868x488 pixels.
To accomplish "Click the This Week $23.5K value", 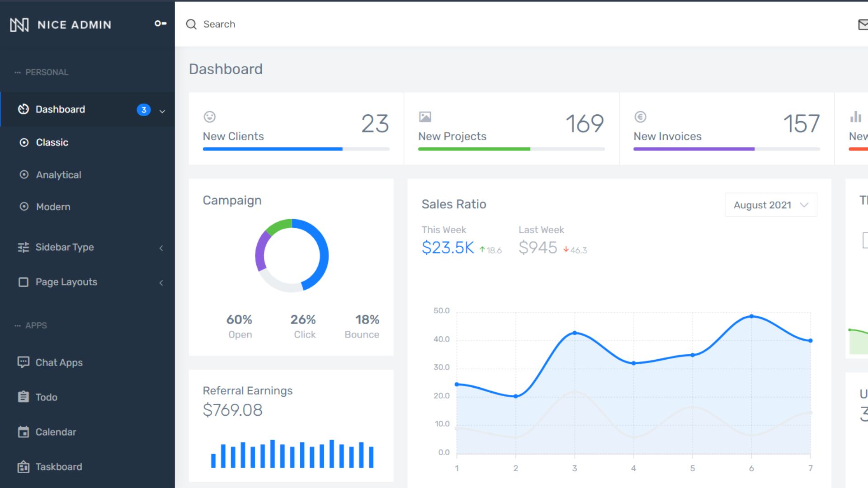I will pos(448,248).
